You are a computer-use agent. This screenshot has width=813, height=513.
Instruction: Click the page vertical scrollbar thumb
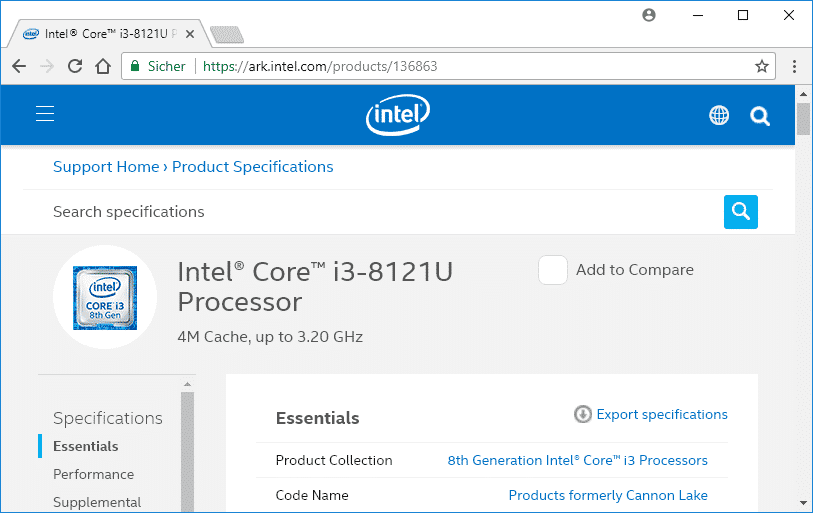pos(803,119)
